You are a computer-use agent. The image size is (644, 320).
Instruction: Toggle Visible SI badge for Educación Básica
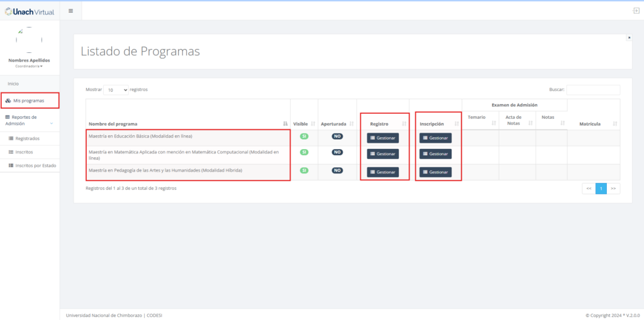click(x=304, y=136)
